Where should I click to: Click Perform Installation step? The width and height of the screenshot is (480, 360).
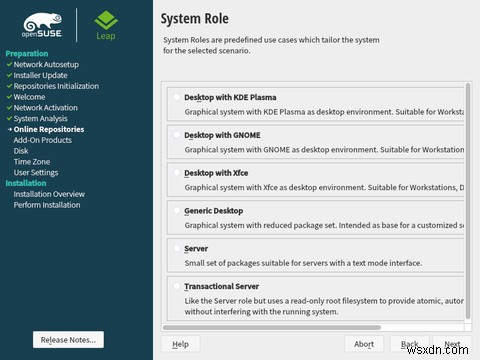pyautogui.click(x=47, y=205)
